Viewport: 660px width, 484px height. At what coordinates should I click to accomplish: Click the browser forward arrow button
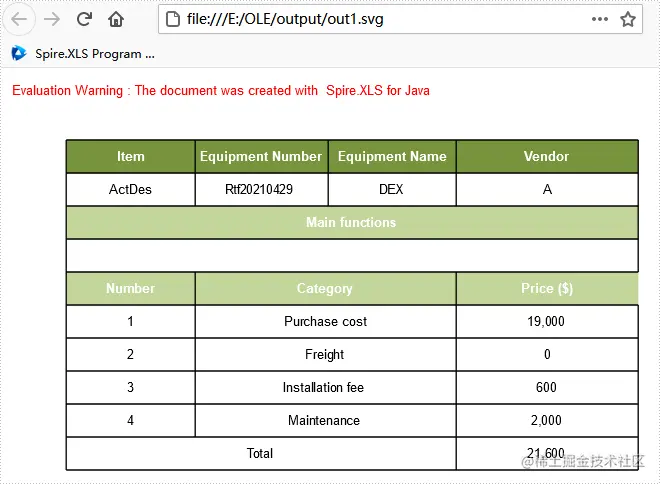(x=52, y=19)
